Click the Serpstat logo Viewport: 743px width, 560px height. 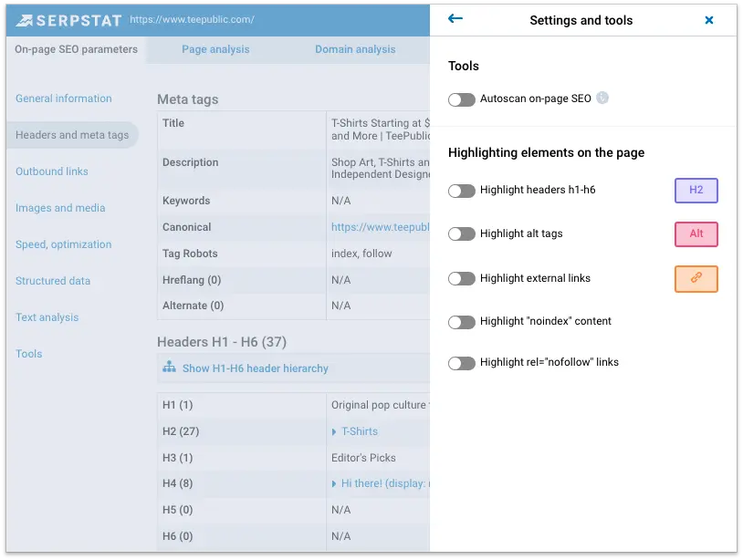[68, 19]
